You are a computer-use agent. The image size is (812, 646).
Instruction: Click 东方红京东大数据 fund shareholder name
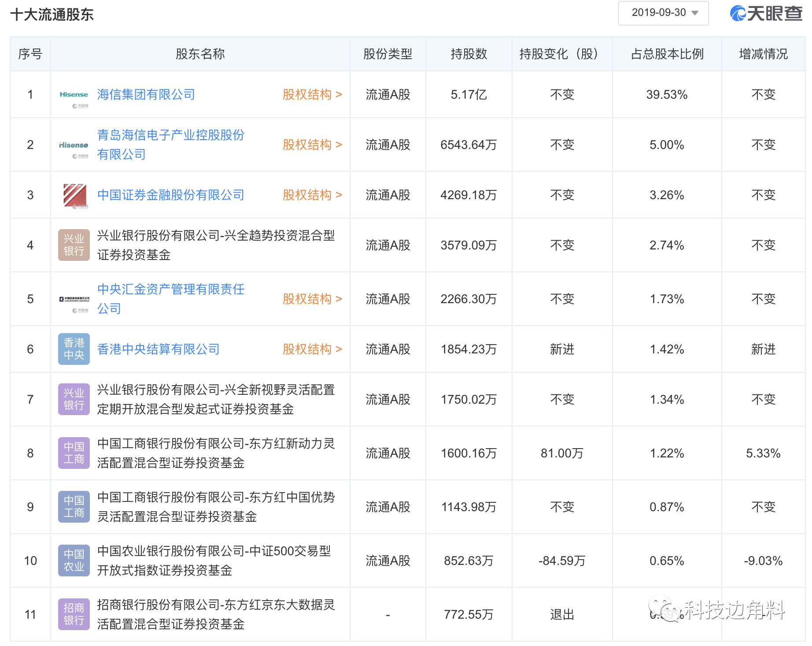(x=216, y=614)
